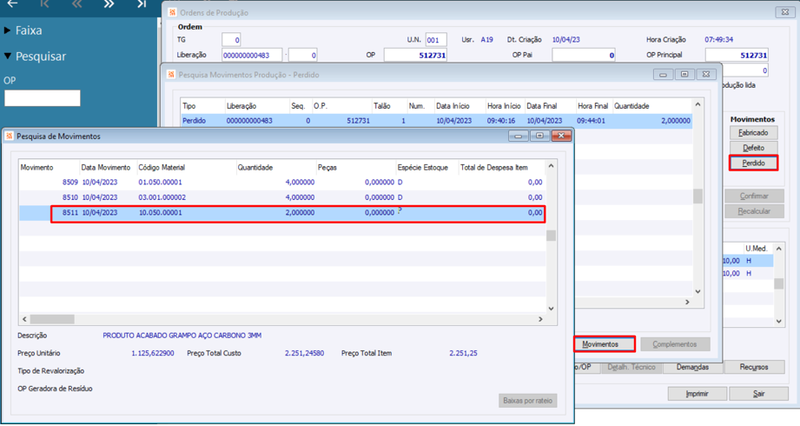This screenshot has height=426, width=800.
Task: Click the Defeito button
Action: click(753, 148)
